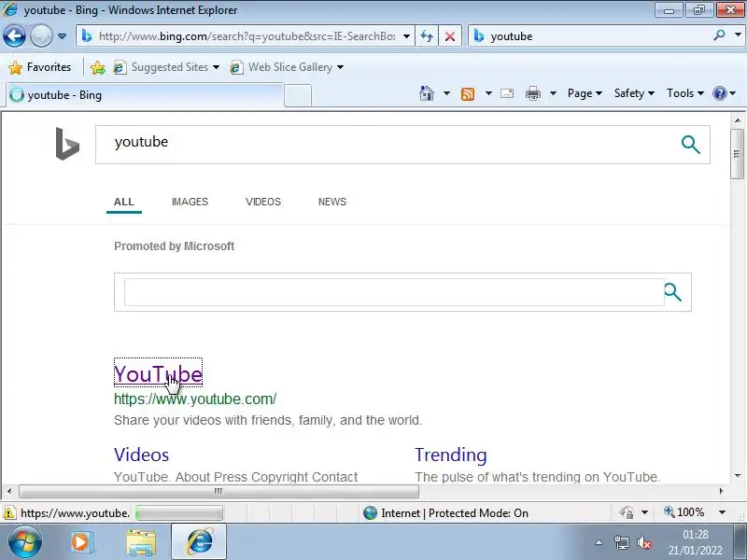Select the ALL results tab
The width and height of the screenshot is (747, 560).
124,202
